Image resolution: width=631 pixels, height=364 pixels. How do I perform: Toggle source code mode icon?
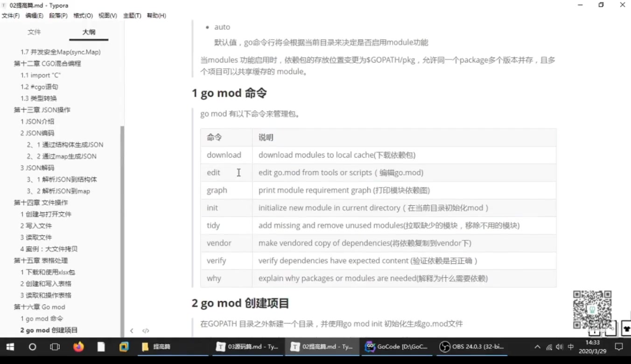point(146,330)
